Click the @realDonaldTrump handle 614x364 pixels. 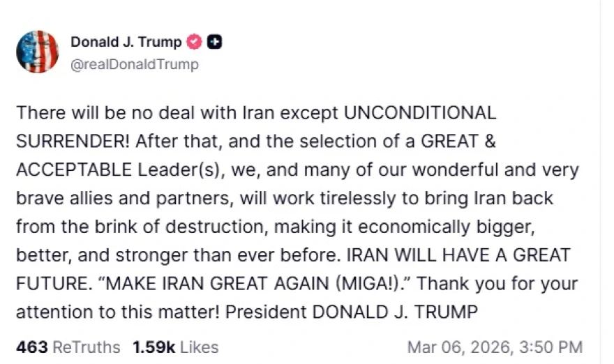(x=135, y=64)
